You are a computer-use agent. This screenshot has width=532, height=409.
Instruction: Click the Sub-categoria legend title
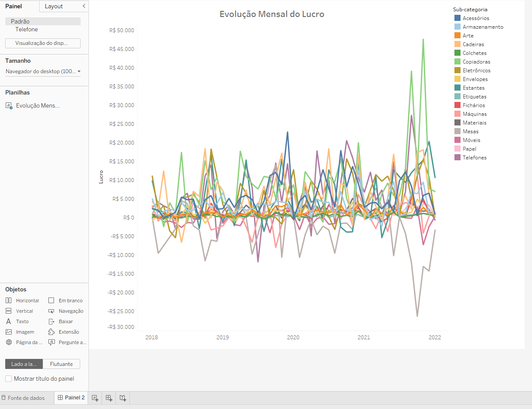pos(470,9)
